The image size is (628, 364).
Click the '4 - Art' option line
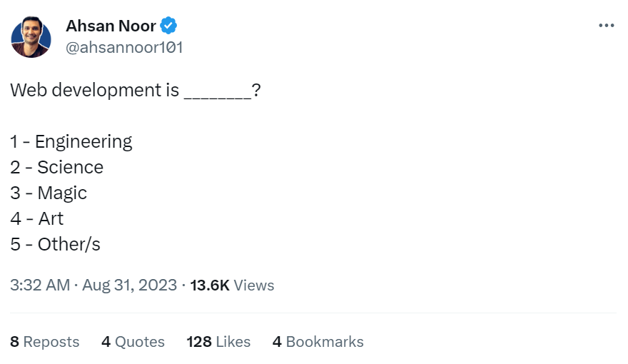point(37,218)
